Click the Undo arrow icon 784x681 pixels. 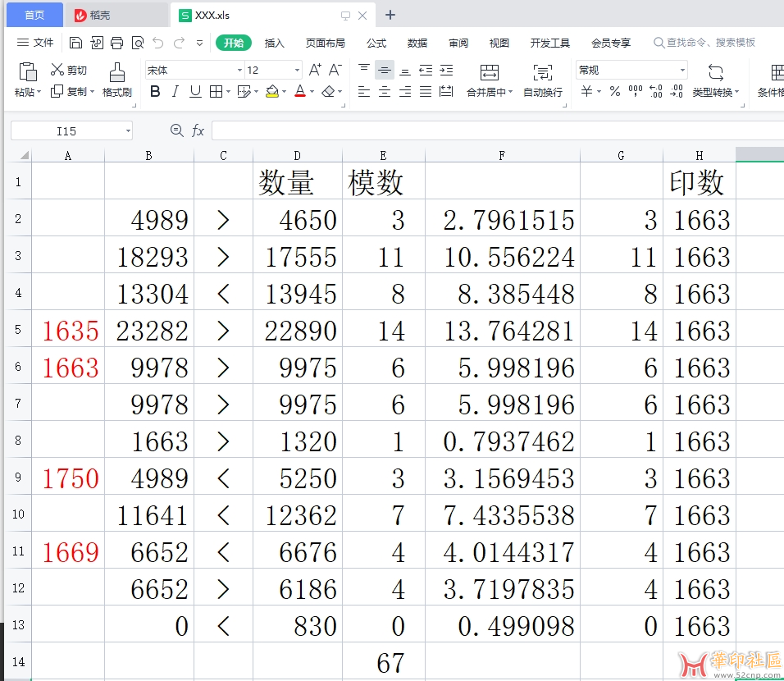click(x=158, y=43)
